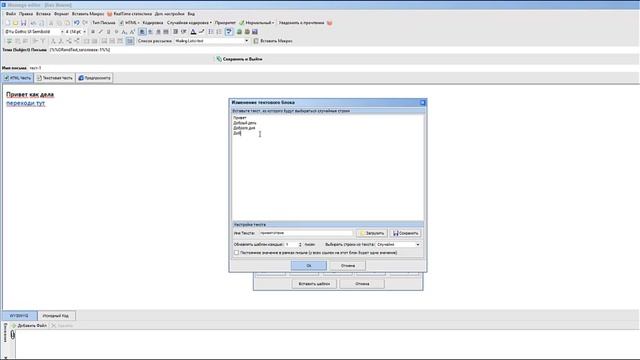
Task: Click Ok in the text block dialog
Action: [x=309, y=266]
